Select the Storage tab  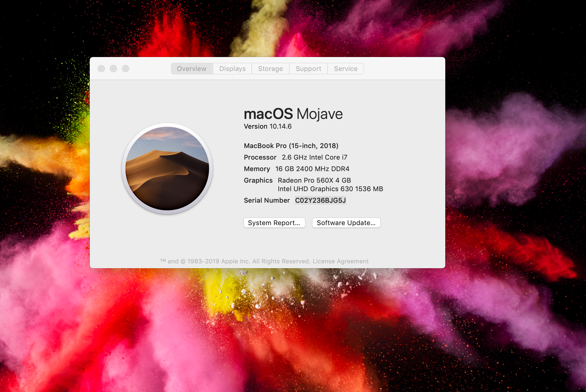(x=270, y=69)
